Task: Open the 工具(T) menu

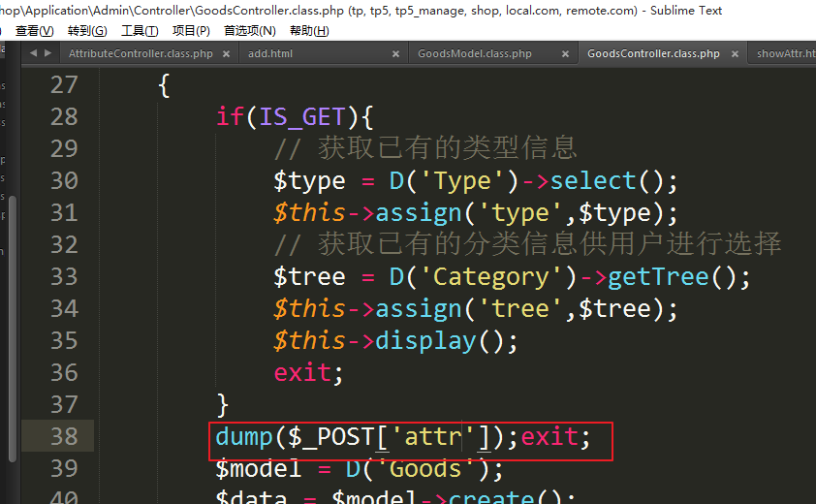Action: click(140, 31)
